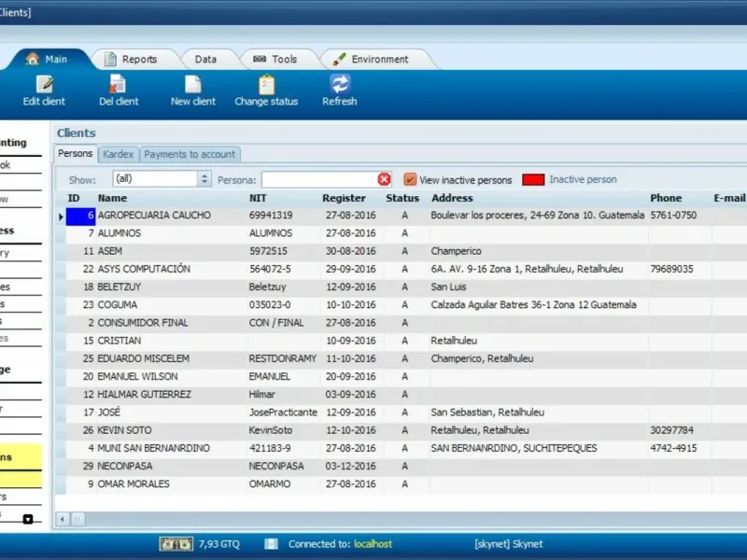747x560 pixels.
Task: Uncheck View inactive persons
Action: [x=409, y=179]
